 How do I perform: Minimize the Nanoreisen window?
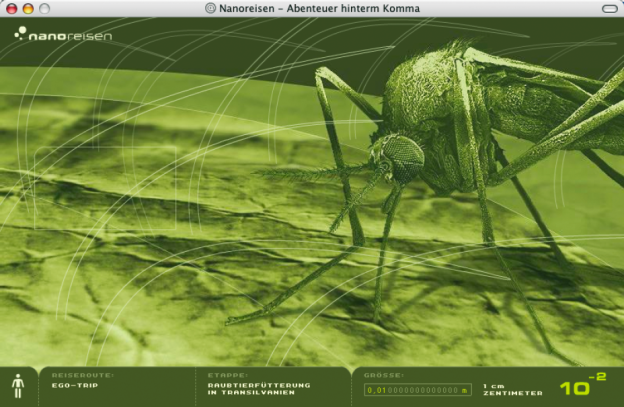28,8
